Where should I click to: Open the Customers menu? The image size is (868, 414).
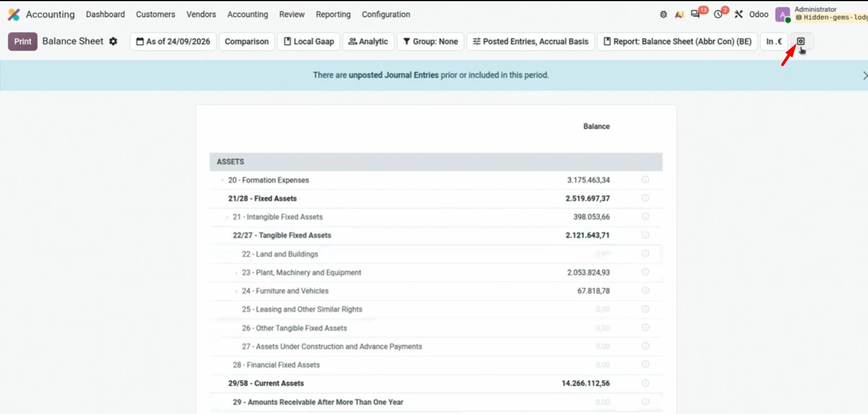(156, 14)
